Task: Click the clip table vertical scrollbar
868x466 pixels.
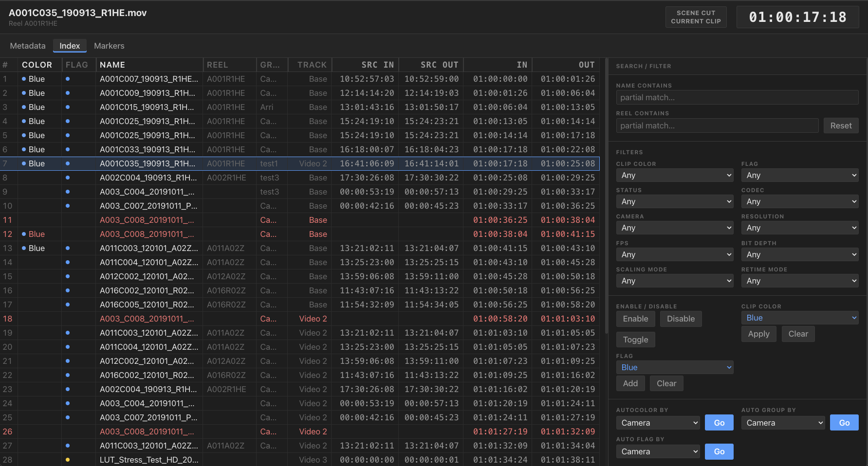Action: (x=606, y=196)
